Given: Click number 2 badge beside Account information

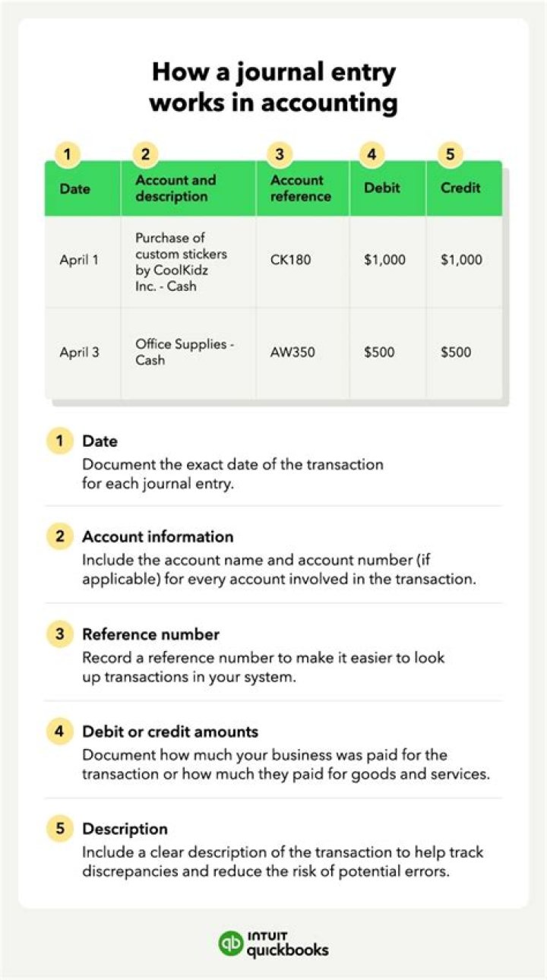Looking at the screenshot, I should click(x=59, y=537).
